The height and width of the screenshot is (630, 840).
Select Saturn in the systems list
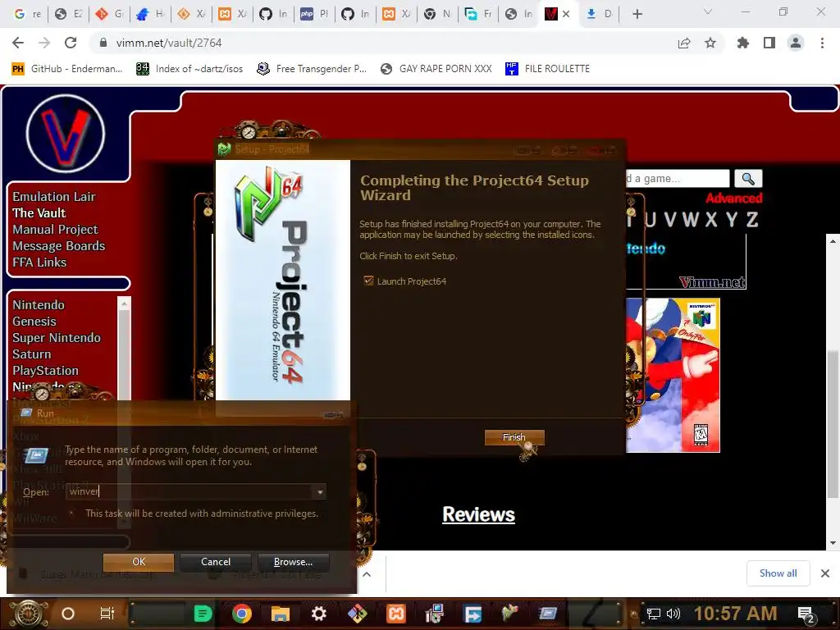32,354
